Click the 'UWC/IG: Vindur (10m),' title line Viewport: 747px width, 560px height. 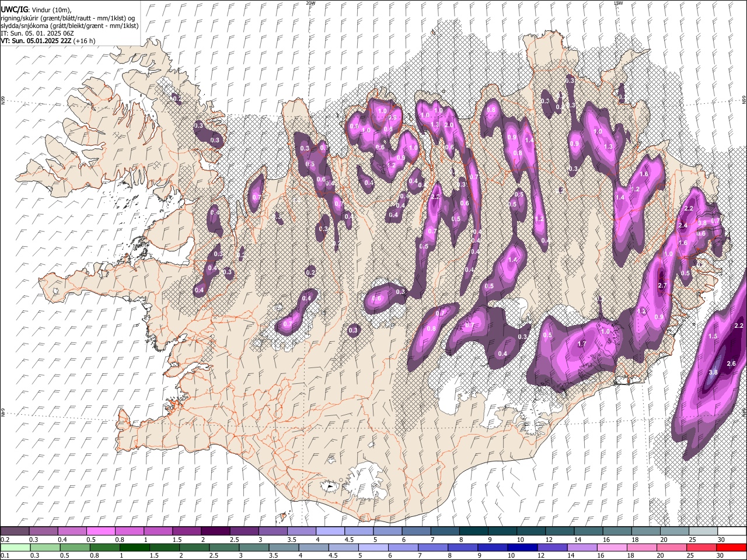(36, 10)
